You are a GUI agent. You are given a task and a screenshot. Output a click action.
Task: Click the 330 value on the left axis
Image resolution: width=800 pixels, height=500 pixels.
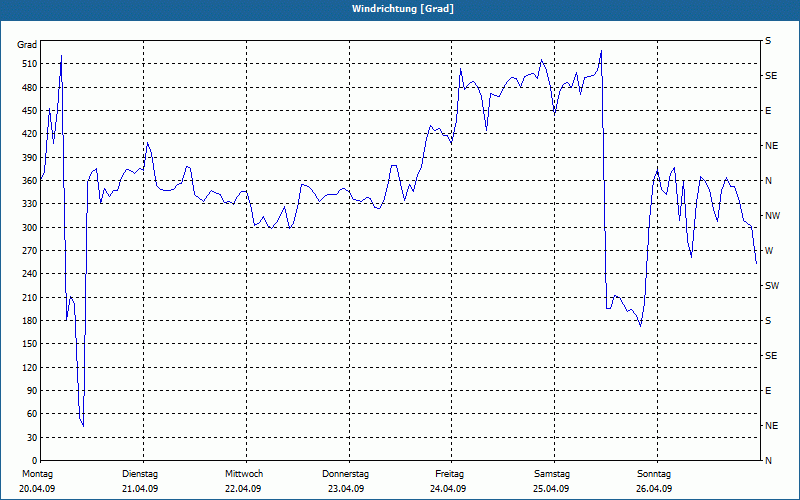tap(30, 204)
